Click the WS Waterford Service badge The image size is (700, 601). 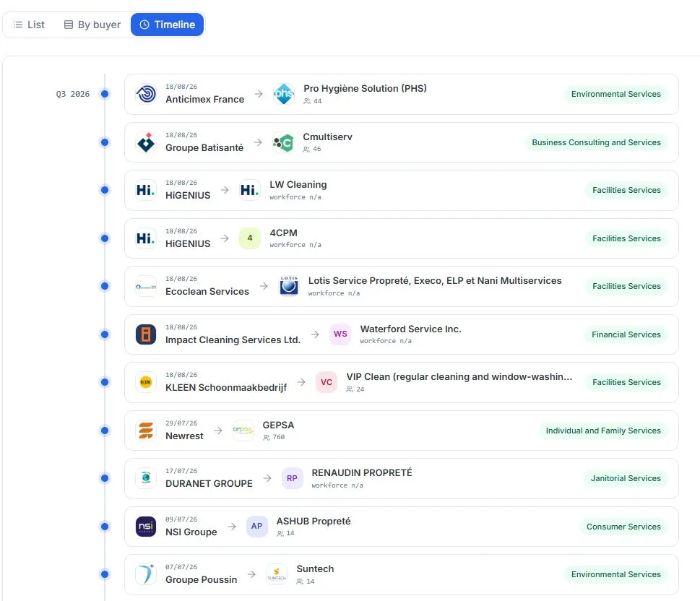tap(340, 334)
